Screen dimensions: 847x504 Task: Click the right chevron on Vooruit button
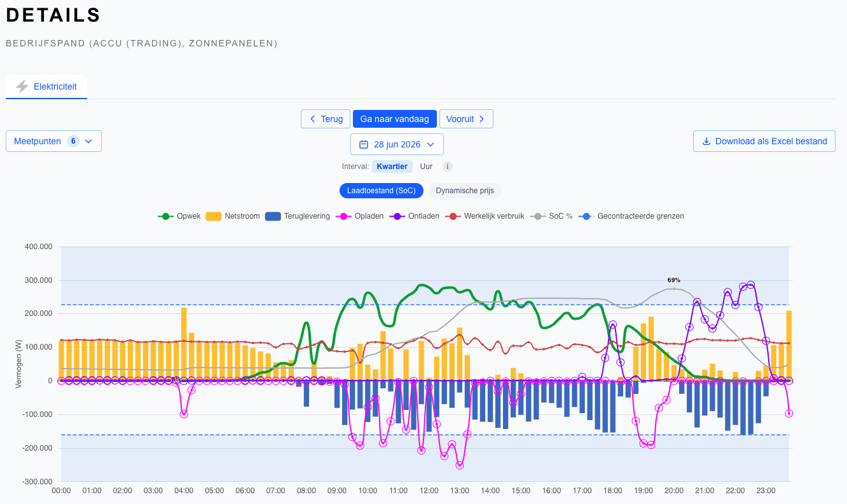481,119
